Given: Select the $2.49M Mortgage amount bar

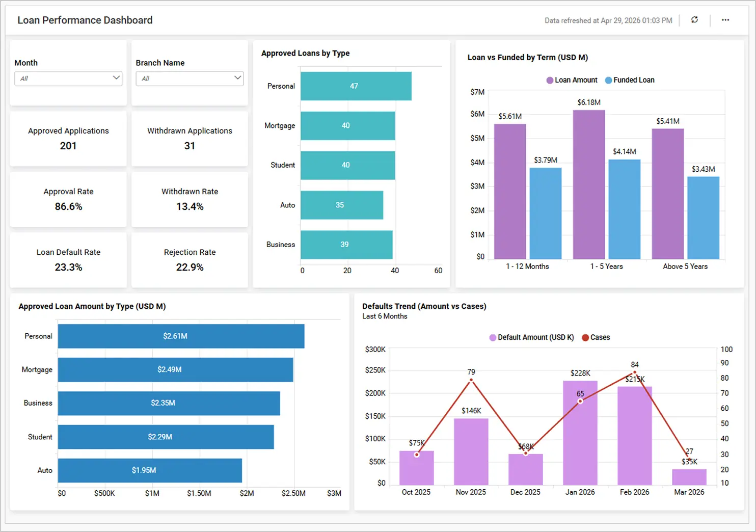Looking at the screenshot, I should 175,369.
